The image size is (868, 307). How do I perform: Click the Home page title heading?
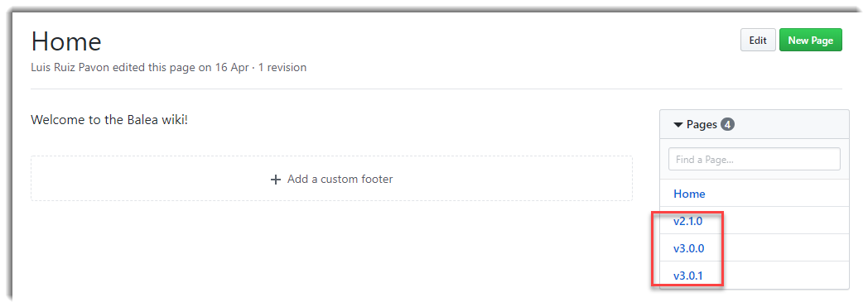[x=66, y=41]
